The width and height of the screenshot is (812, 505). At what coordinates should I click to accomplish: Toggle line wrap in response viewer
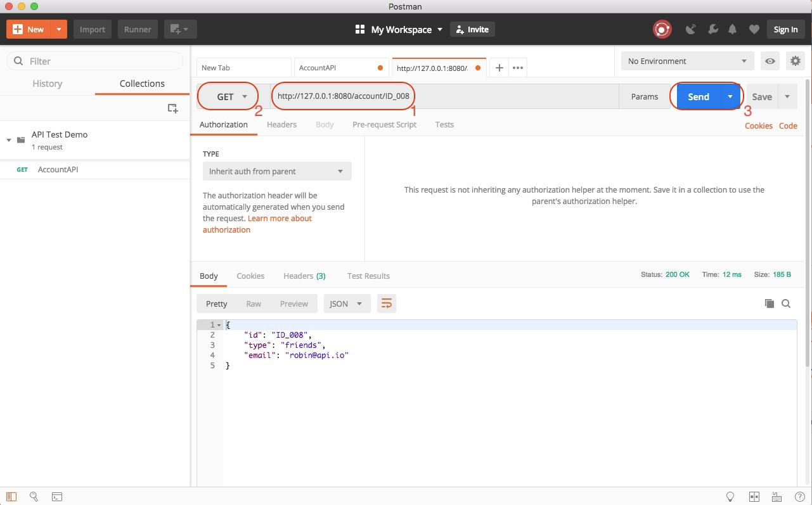tap(386, 304)
